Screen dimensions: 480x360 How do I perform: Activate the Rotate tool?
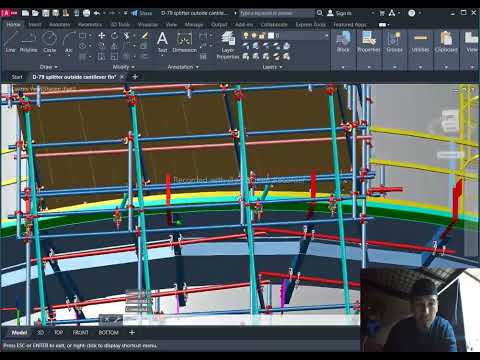[x=114, y=35]
